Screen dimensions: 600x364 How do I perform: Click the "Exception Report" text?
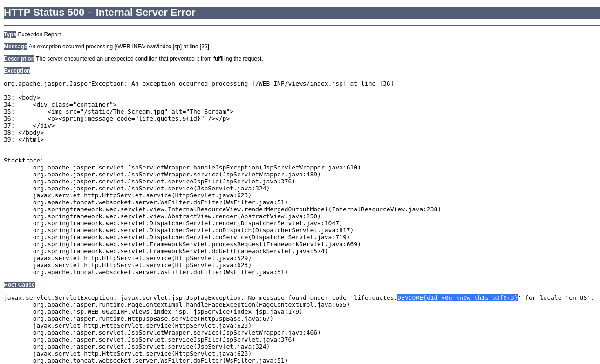tap(39, 34)
